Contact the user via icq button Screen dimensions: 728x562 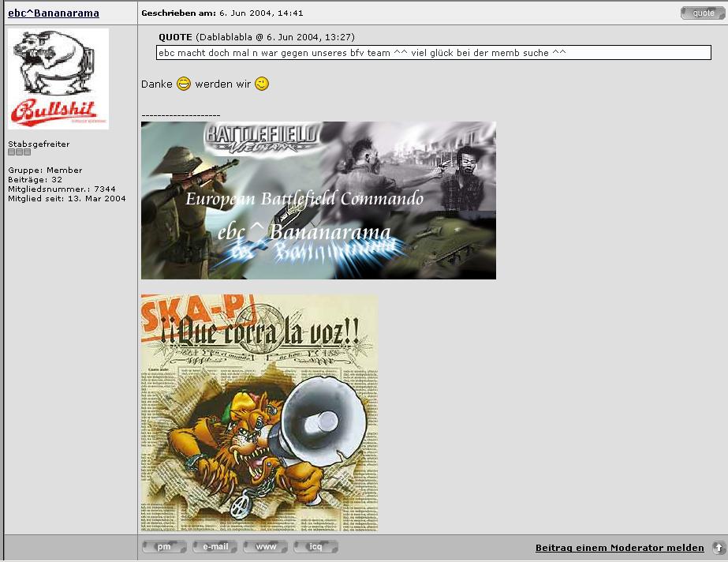(316, 547)
